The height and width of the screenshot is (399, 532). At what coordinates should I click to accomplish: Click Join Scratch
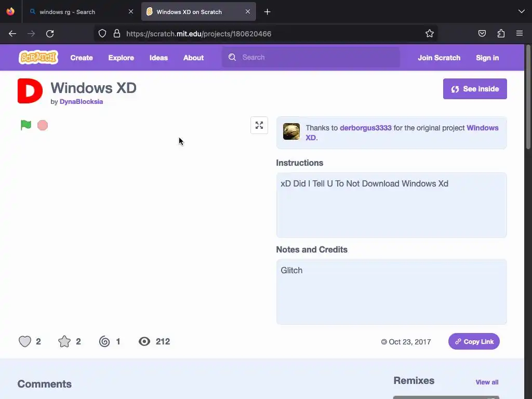[439, 58]
